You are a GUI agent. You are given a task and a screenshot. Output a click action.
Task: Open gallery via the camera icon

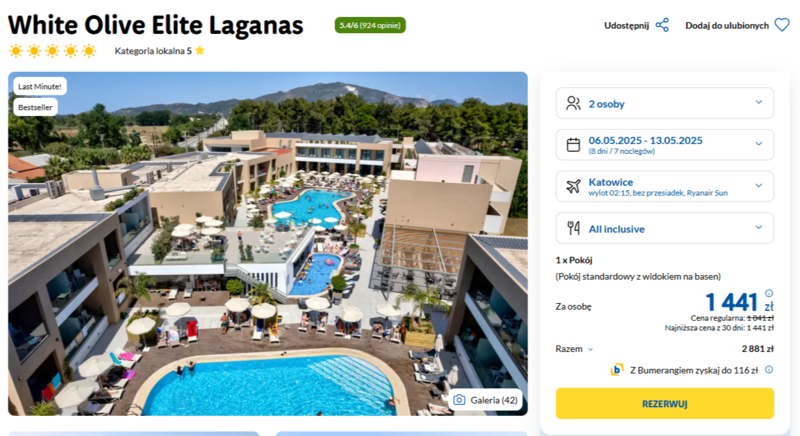point(459,400)
